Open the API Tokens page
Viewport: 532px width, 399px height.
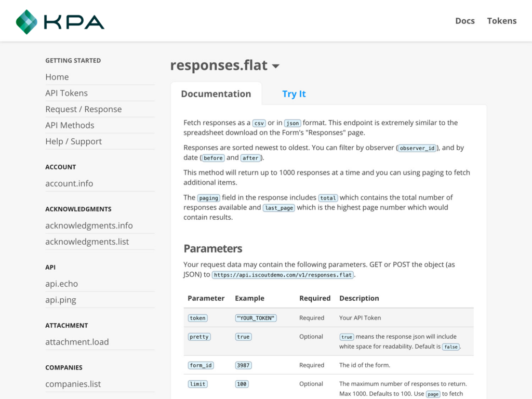point(66,93)
